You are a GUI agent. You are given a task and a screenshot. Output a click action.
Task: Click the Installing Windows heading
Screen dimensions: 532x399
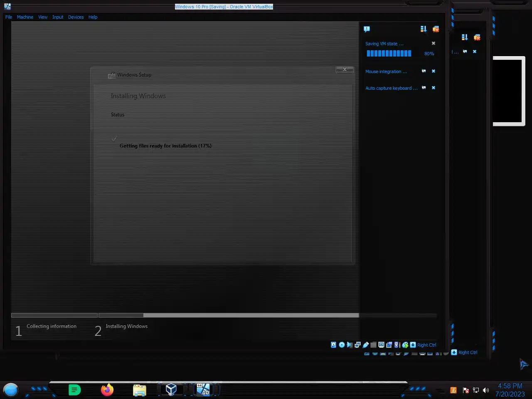[138, 96]
